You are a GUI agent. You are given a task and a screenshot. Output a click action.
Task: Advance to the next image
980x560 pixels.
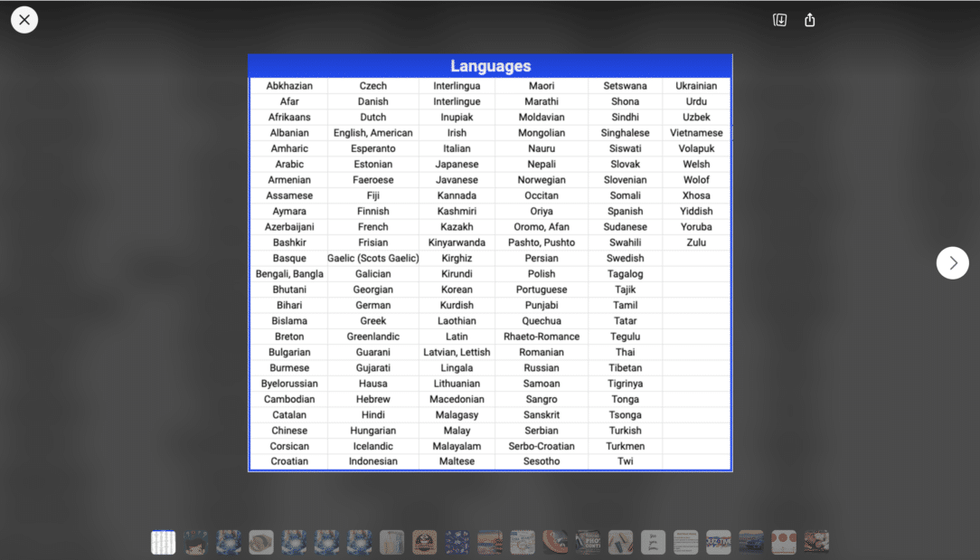952,262
